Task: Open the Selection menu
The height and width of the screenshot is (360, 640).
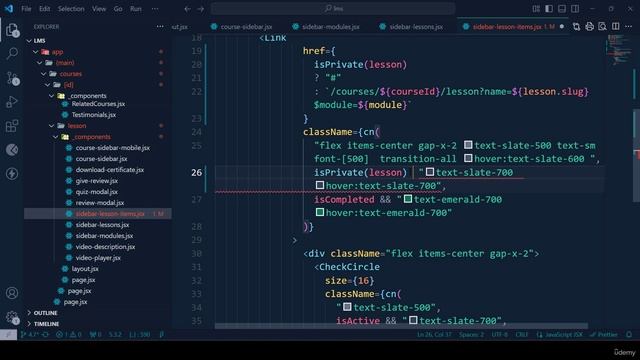Action: coord(71,9)
